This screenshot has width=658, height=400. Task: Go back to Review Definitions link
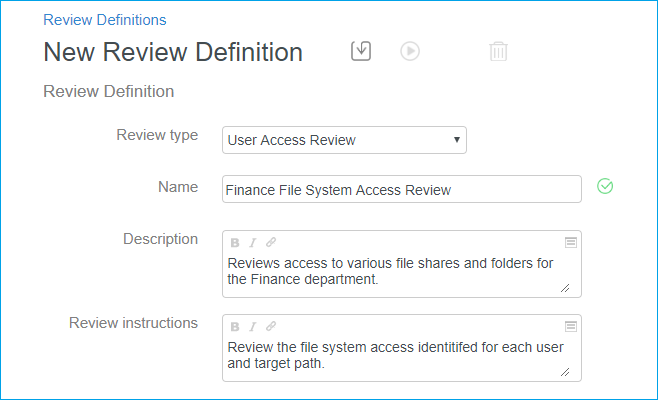point(105,19)
